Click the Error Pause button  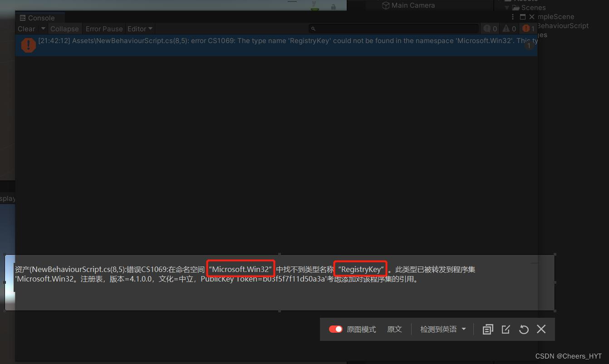point(103,28)
